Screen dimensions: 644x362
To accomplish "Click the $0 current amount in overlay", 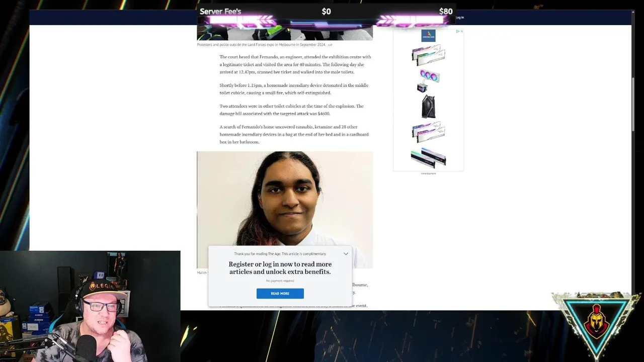I will [326, 11].
